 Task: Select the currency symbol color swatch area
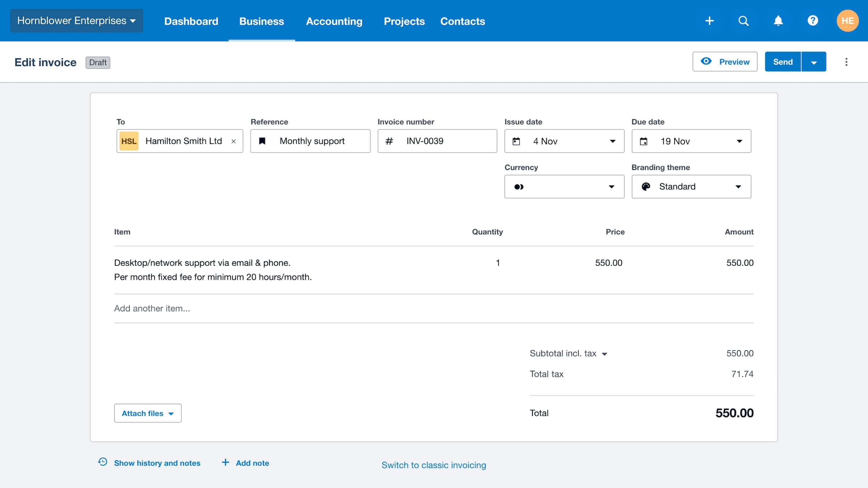click(519, 187)
